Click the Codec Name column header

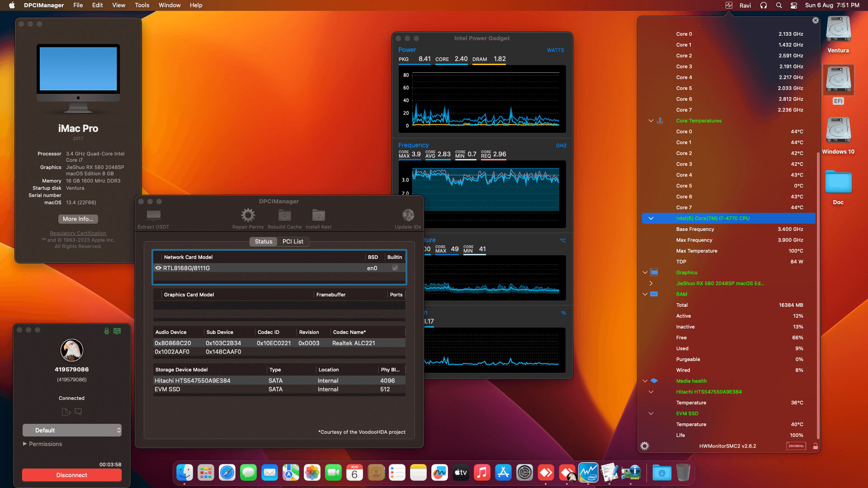pos(368,332)
